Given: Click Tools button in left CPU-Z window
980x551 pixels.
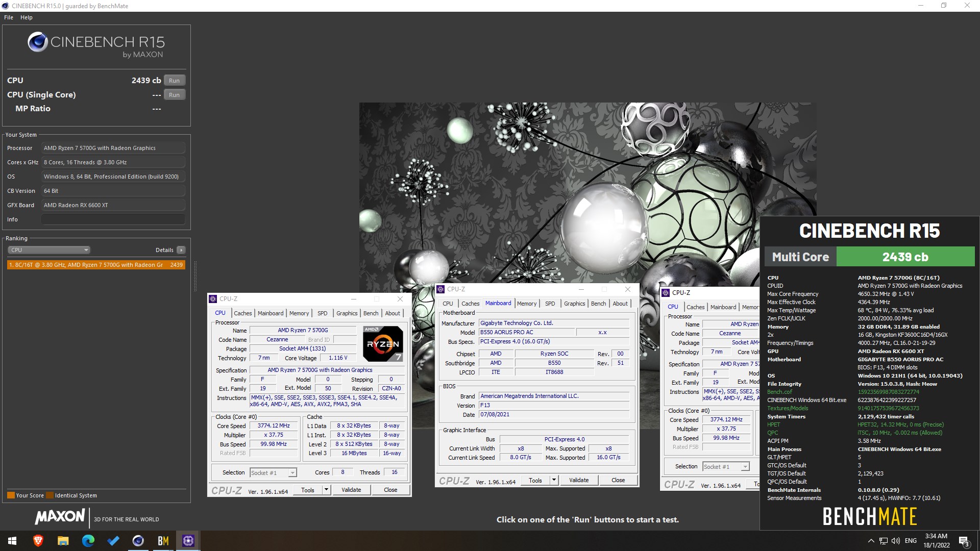Looking at the screenshot, I should coord(308,490).
